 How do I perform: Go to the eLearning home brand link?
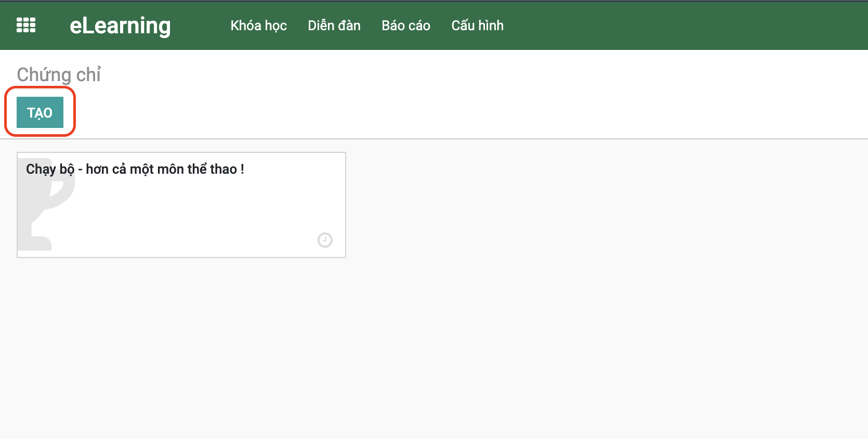point(120,25)
